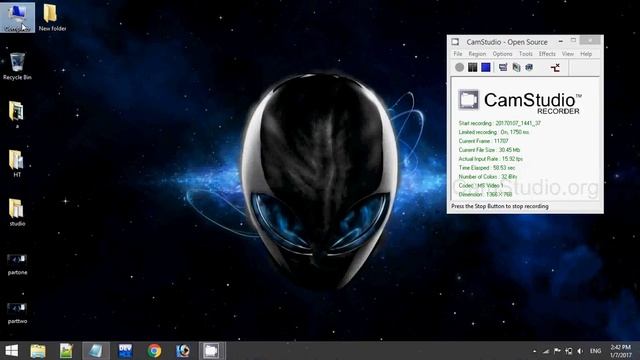The image size is (640, 360).
Task: Click the 'Current Frame : 11707' text
Action: [x=484, y=141]
